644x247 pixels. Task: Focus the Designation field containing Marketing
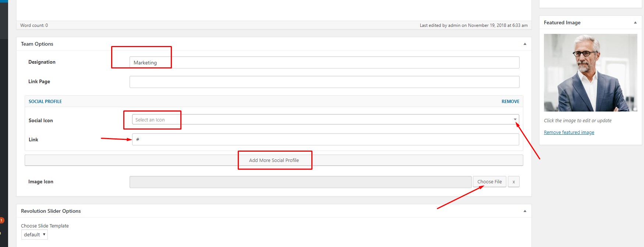324,63
